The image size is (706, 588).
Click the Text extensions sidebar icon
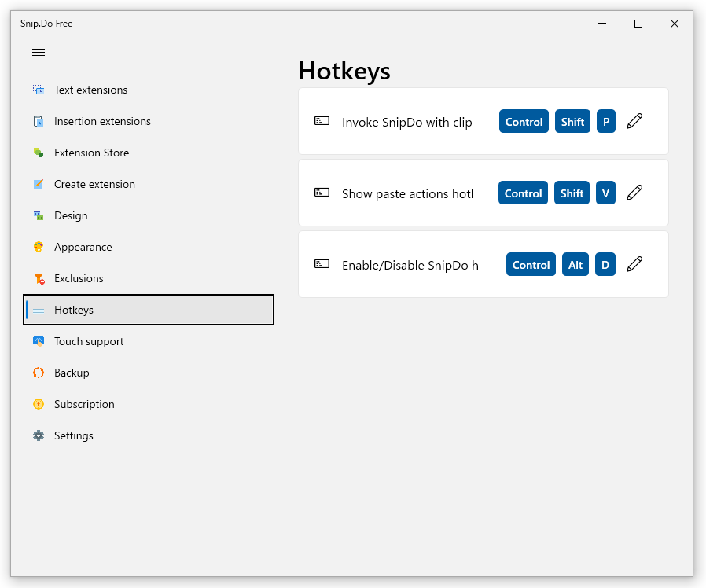[39, 90]
